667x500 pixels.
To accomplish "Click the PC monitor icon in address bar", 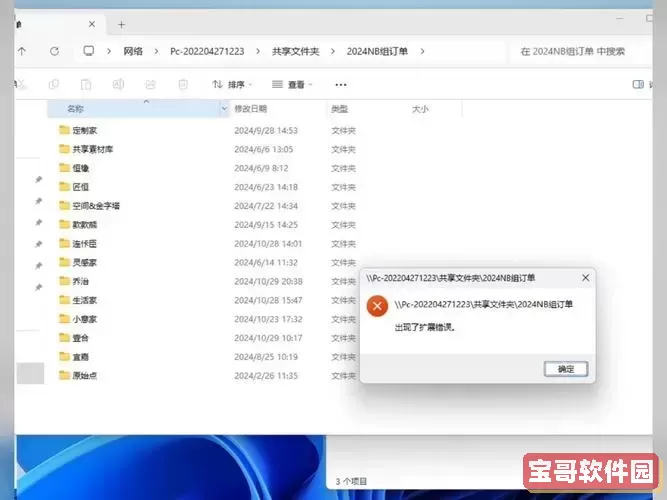I will tap(88, 51).
